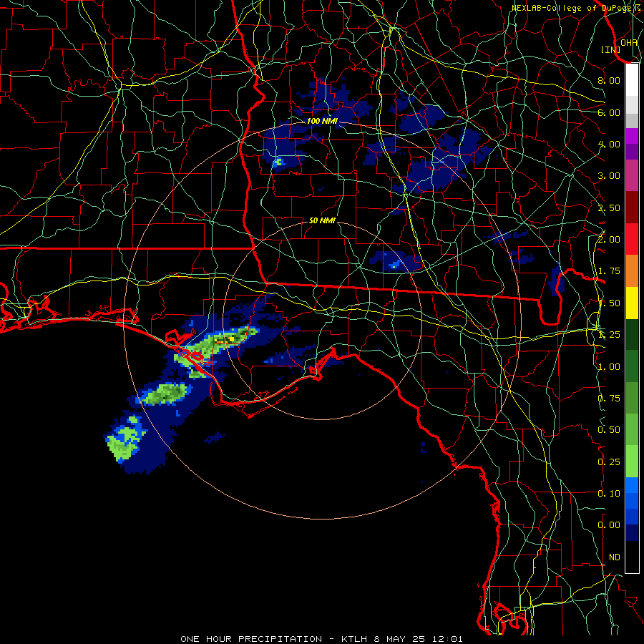Select the 50 NMI range ring label
The height and width of the screenshot is (644, 644).
322,220
